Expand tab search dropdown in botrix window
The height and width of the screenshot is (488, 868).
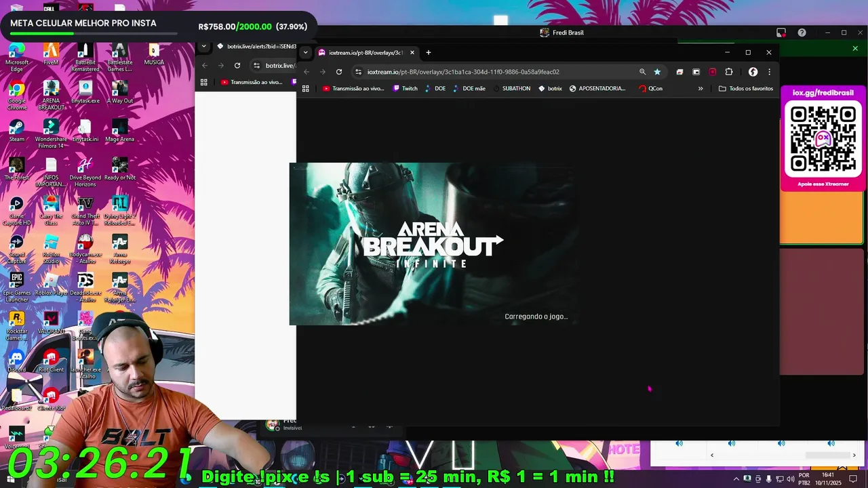click(204, 47)
